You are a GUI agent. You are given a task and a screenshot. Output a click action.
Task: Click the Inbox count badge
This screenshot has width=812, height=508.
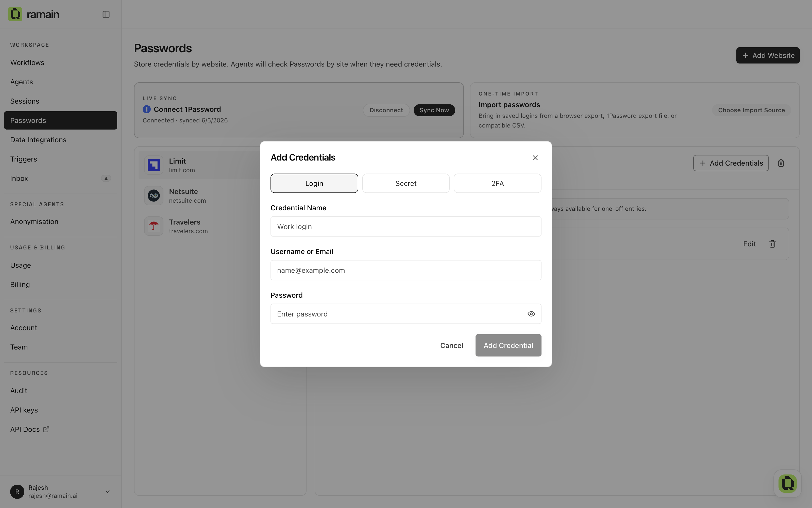coord(106,178)
